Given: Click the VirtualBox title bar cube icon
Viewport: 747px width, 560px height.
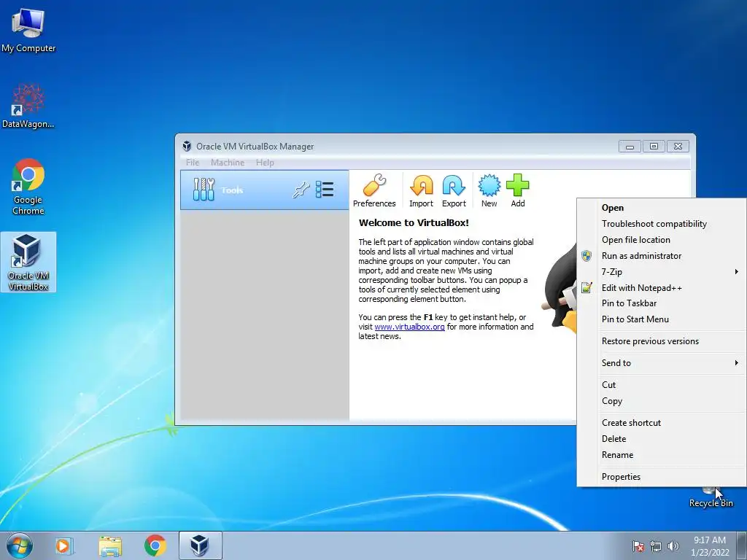Looking at the screenshot, I should pyautogui.click(x=187, y=146).
